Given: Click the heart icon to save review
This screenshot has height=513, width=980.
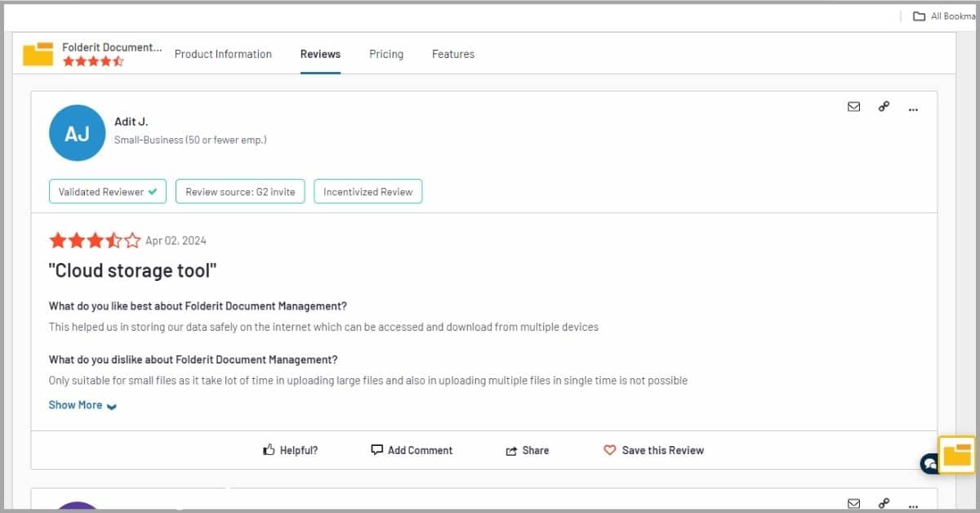Looking at the screenshot, I should coord(609,450).
